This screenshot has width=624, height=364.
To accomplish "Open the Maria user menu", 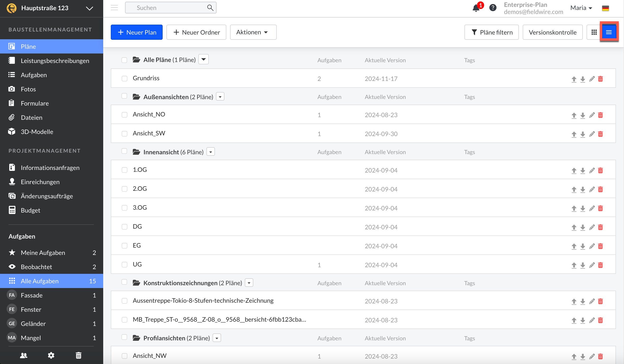I will coord(581,8).
